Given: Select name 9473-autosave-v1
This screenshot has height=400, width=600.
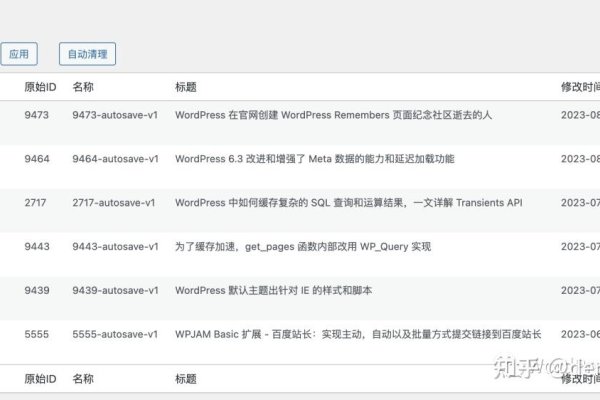Looking at the screenshot, I should [x=115, y=115].
